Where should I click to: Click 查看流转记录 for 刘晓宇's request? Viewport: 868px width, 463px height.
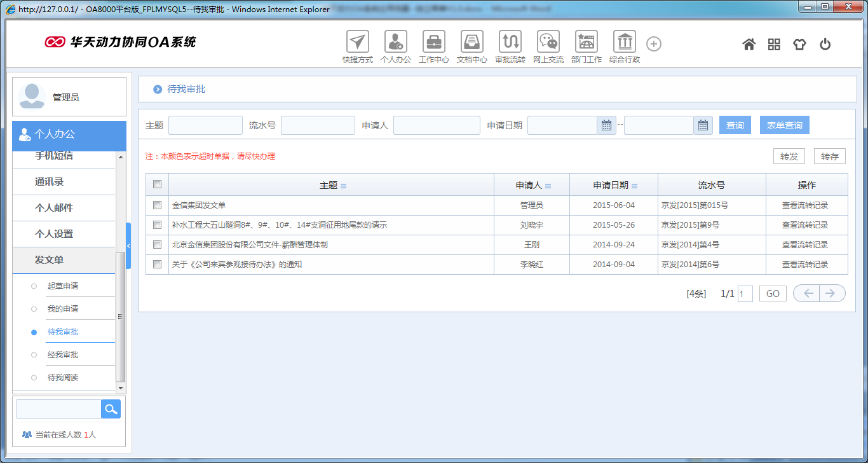point(805,225)
